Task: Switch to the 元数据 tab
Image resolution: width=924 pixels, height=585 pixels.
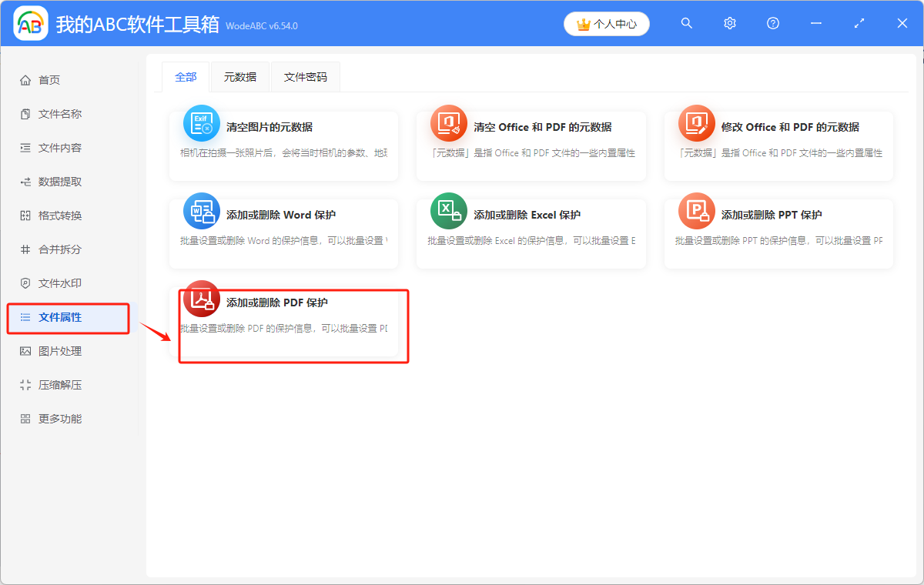Action: coord(240,77)
